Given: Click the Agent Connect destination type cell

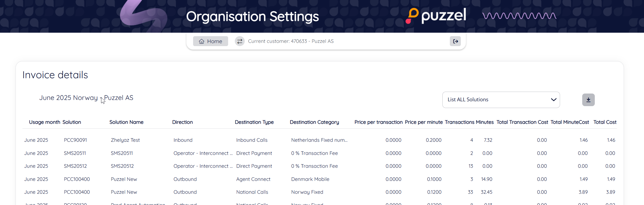Looking at the screenshot, I should tap(253, 179).
